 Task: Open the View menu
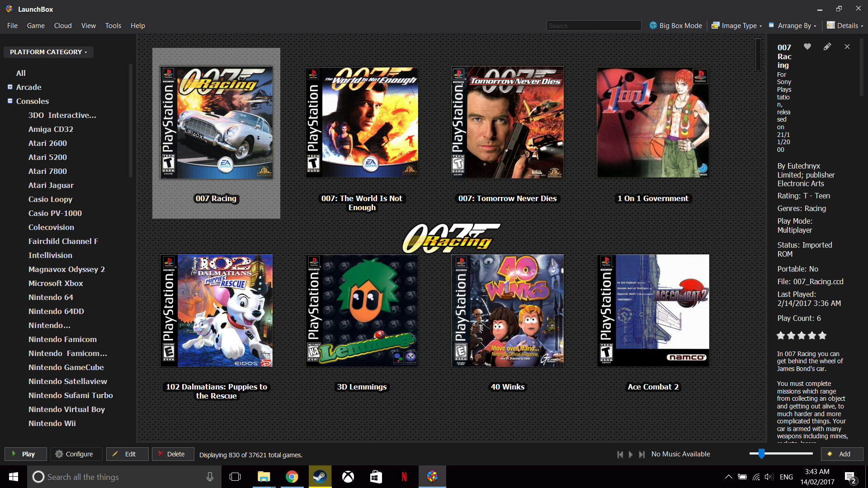(89, 26)
